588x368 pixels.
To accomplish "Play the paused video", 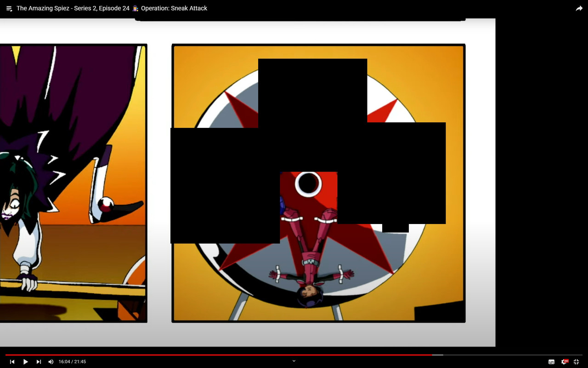I will [26, 362].
